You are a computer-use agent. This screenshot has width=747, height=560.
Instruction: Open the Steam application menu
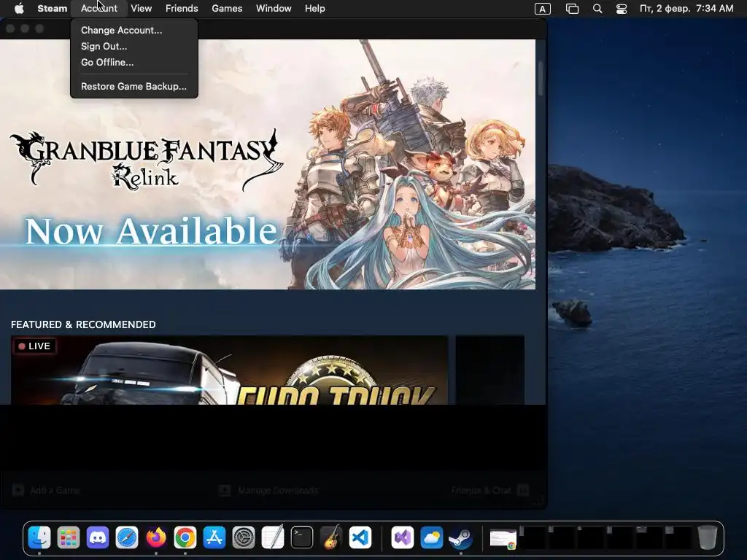[52, 9]
